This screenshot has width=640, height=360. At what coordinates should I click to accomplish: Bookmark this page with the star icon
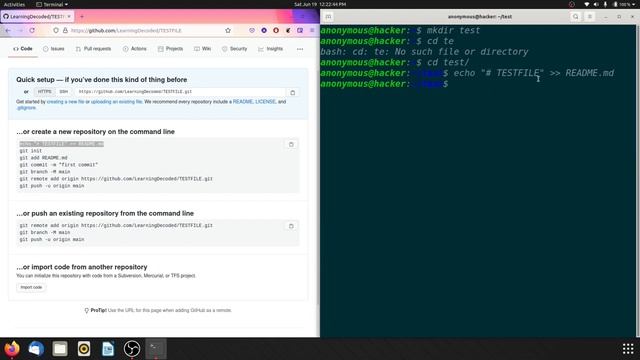(x=228, y=31)
